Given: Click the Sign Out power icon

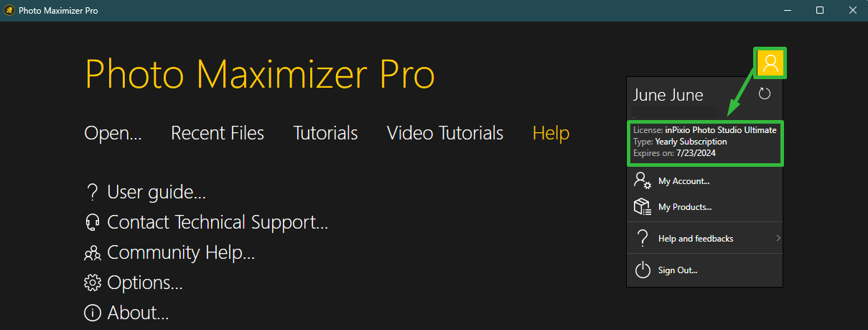Looking at the screenshot, I should 643,270.
